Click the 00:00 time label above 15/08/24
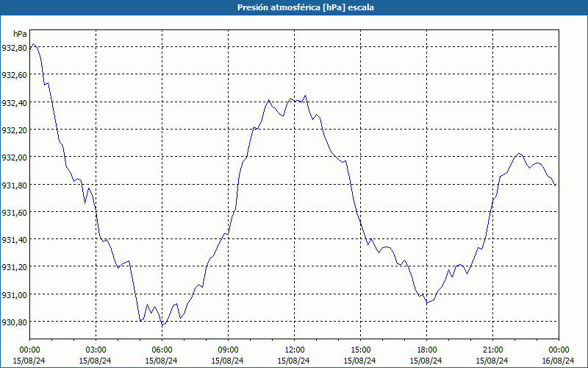 click(x=29, y=350)
